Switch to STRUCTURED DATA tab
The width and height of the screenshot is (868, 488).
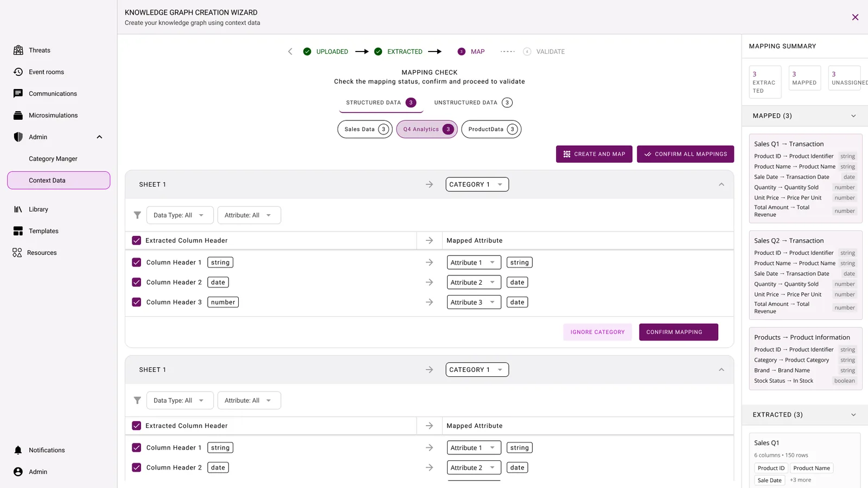(x=381, y=102)
